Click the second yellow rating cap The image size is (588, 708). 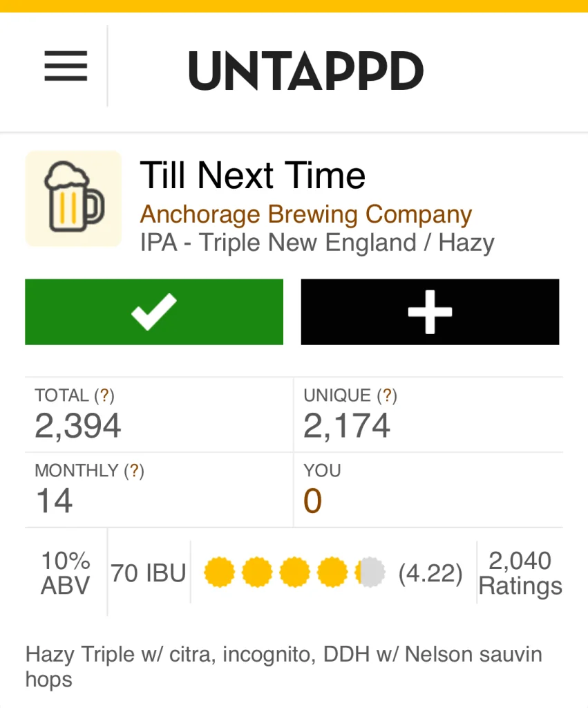pos(257,573)
